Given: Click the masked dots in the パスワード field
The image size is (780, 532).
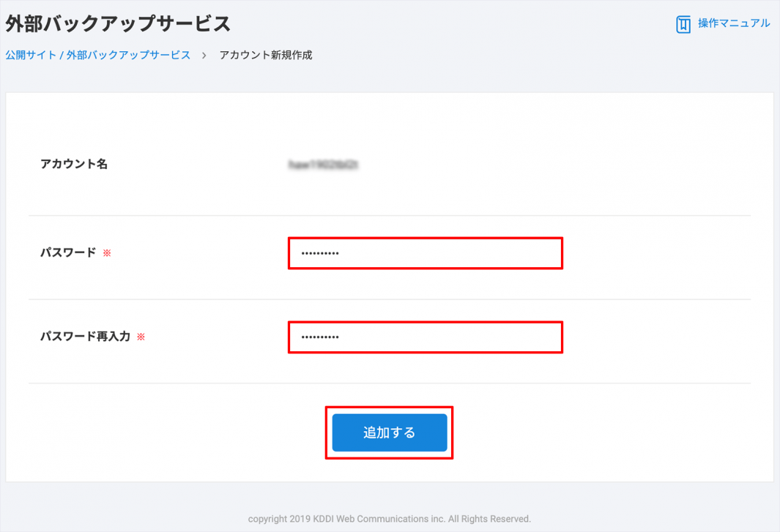Looking at the screenshot, I should [320, 254].
